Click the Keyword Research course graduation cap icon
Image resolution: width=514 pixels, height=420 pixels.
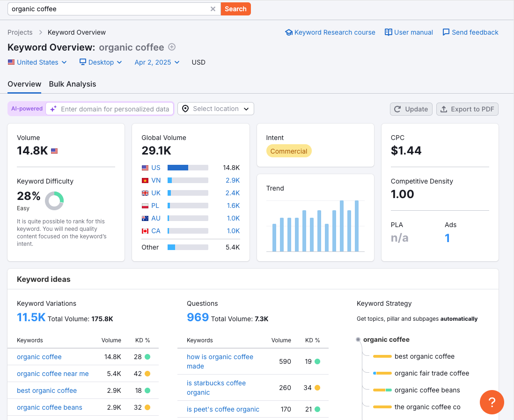point(289,32)
